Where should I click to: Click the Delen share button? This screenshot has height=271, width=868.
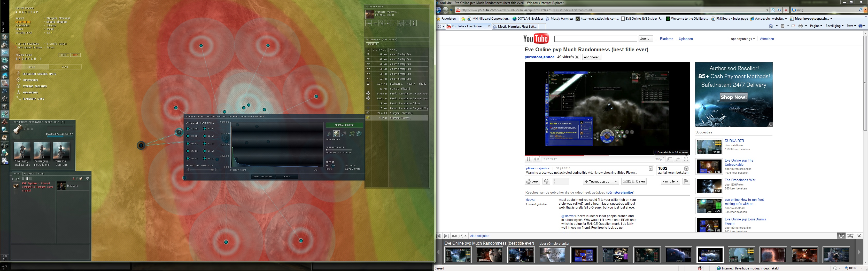(634, 181)
